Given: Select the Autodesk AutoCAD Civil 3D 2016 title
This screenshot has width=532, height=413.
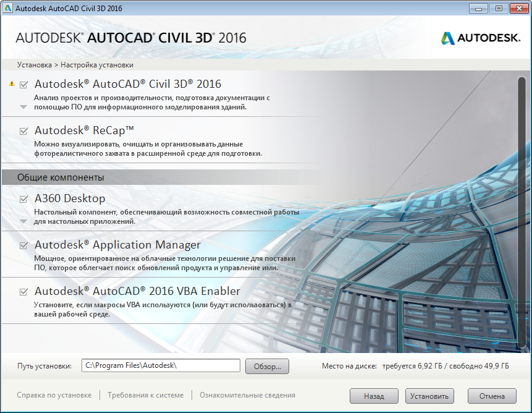Looking at the screenshot, I should pyautogui.click(x=128, y=84).
